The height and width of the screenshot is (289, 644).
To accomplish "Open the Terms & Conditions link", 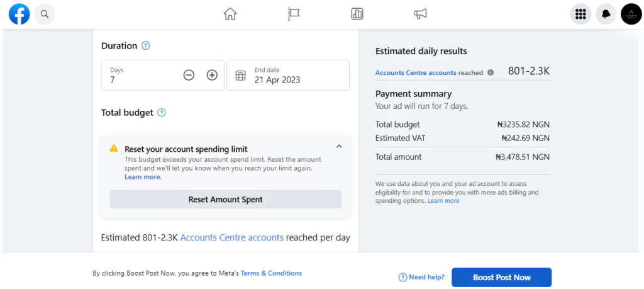I will pos(272,273).
